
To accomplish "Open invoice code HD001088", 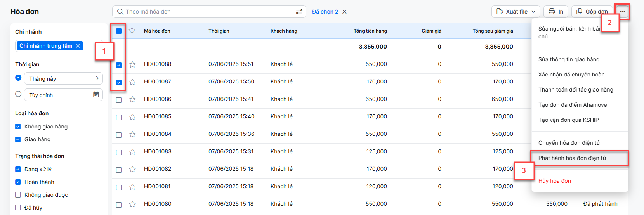I will tap(158, 64).
